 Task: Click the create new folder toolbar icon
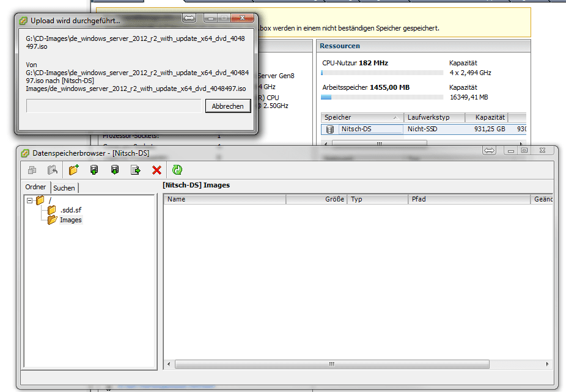(x=73, y=170)
